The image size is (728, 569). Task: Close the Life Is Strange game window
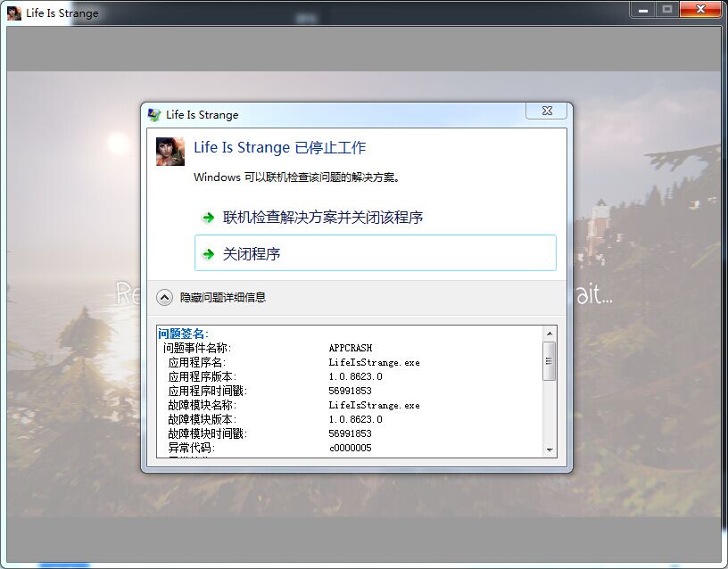(700, 10)
